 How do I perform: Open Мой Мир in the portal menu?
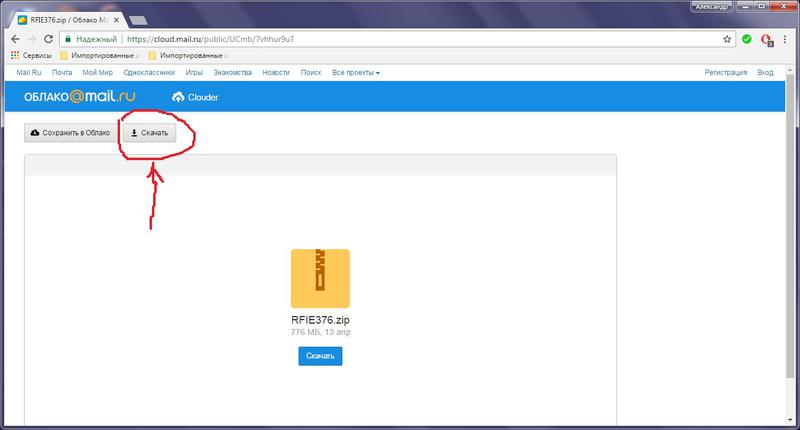[97, 72]
